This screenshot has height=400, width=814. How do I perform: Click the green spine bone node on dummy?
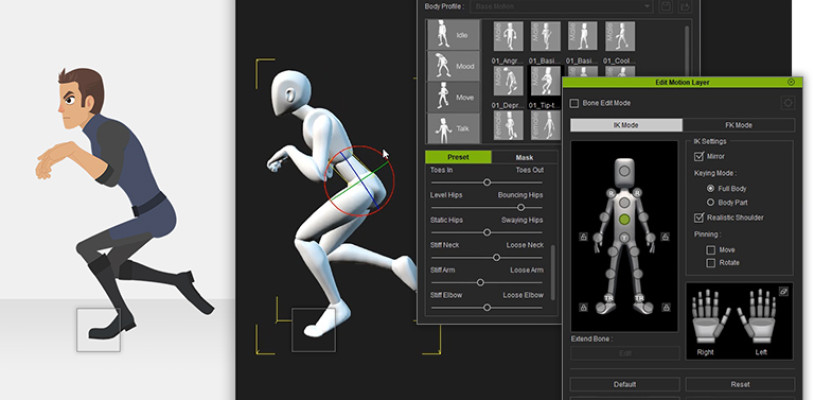(x=624, y=217)
